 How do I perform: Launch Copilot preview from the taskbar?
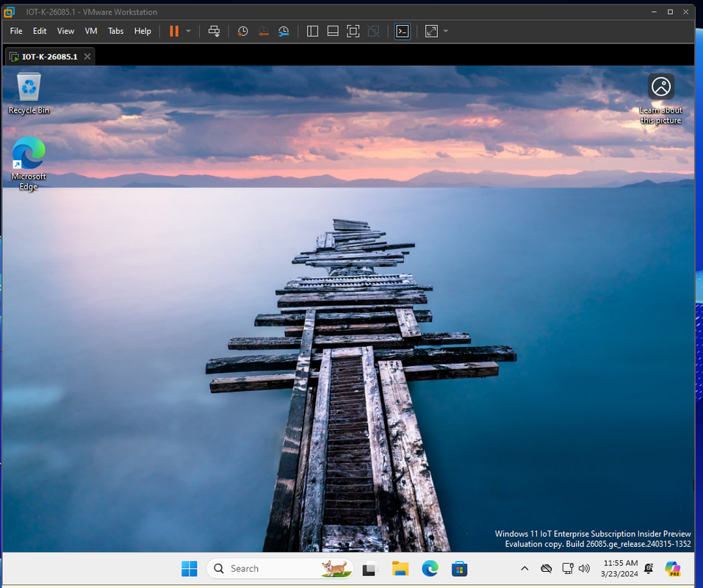pyautogui.click(x=673, y=569)
